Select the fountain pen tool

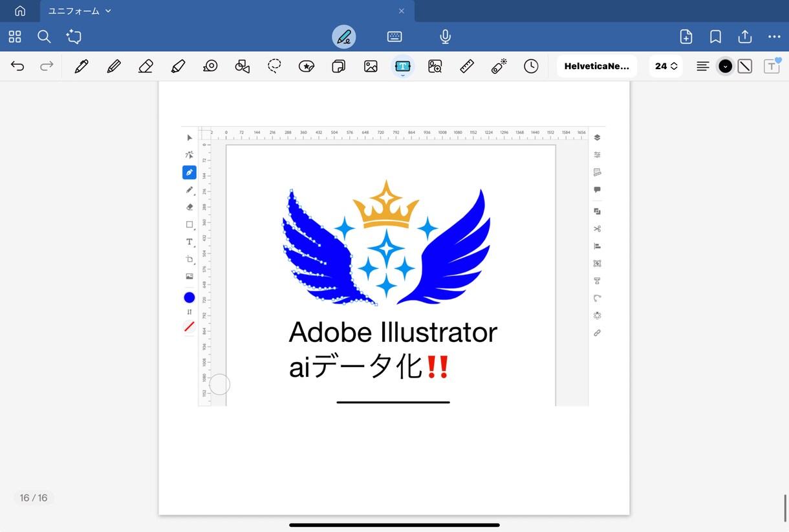81,66
